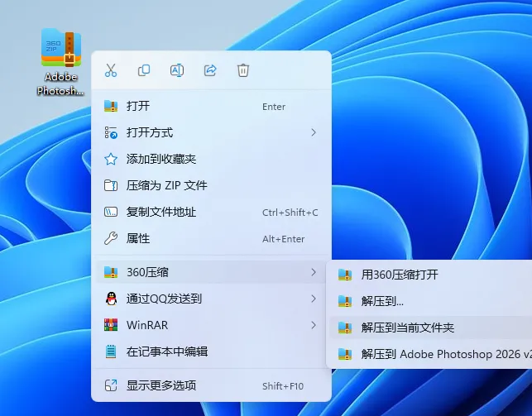Click the Shift+F10 shortcut text
Screen dimensions: 532x416
pos(283,386)
